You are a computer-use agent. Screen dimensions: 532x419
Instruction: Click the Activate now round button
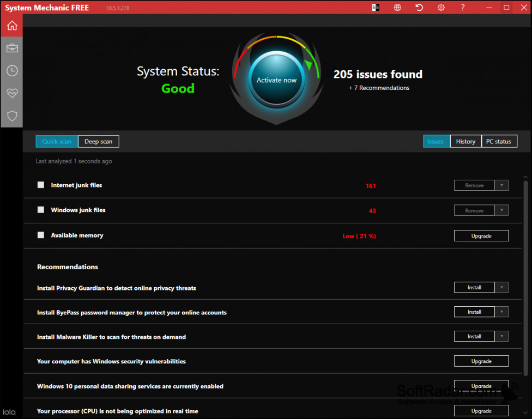[276, 80]
